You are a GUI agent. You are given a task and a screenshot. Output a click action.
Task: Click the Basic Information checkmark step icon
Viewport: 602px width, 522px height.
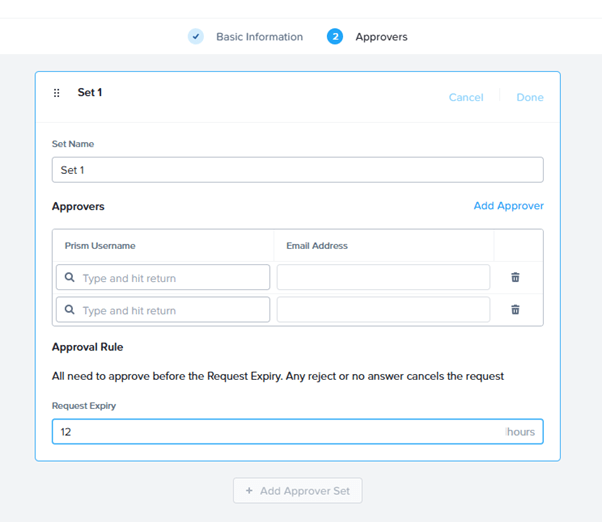[196, 37]
